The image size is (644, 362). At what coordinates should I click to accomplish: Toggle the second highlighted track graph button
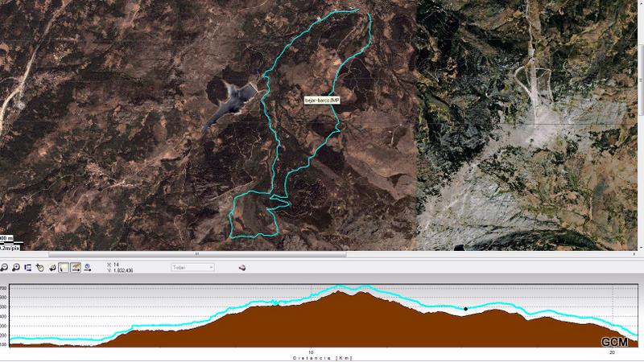[75, 267]
